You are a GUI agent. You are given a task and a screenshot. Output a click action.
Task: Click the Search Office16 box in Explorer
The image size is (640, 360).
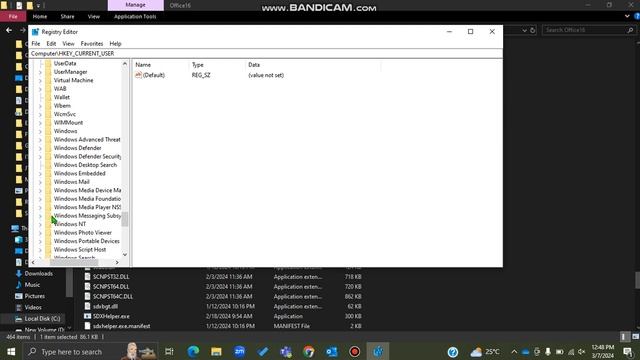coord(589,30)
